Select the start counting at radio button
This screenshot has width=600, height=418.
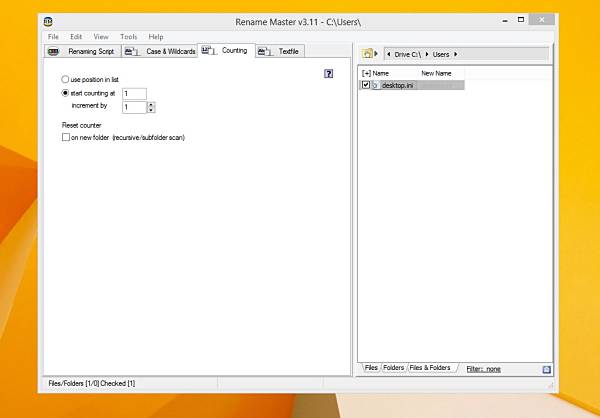(x=65, y=93)
